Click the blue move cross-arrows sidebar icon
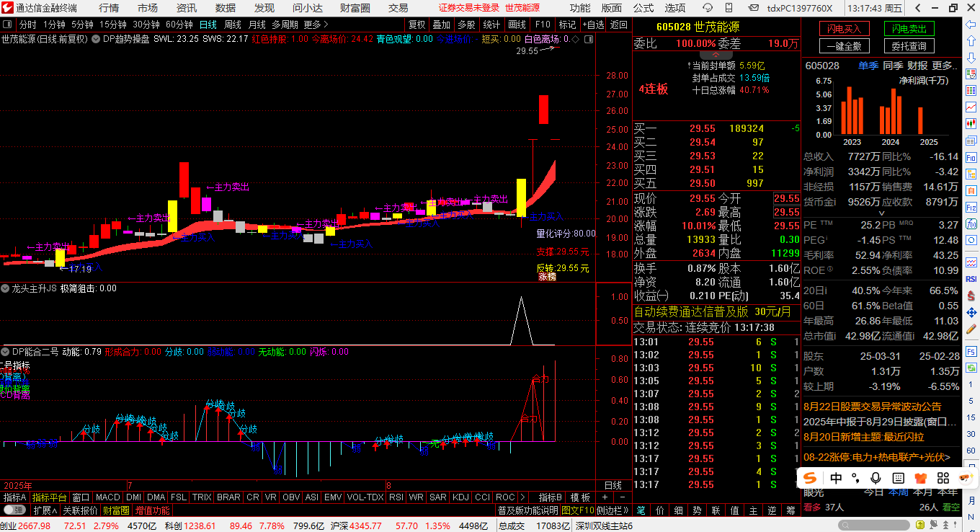 tap(971, 311)
